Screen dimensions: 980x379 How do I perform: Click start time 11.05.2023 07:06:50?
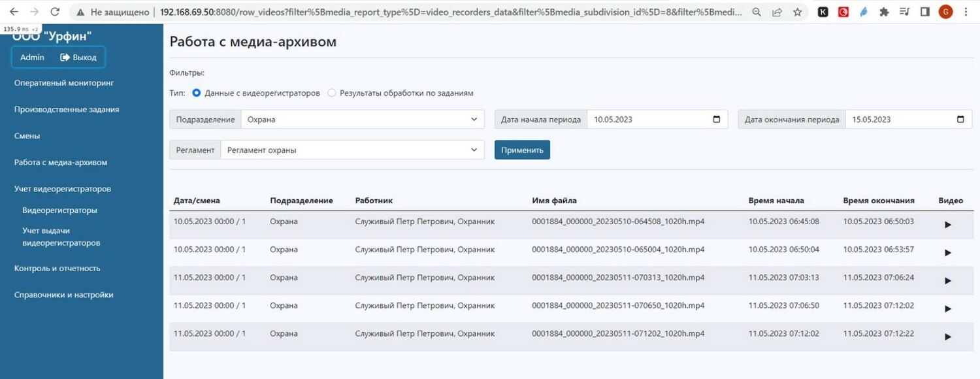[x=784, y=305]
